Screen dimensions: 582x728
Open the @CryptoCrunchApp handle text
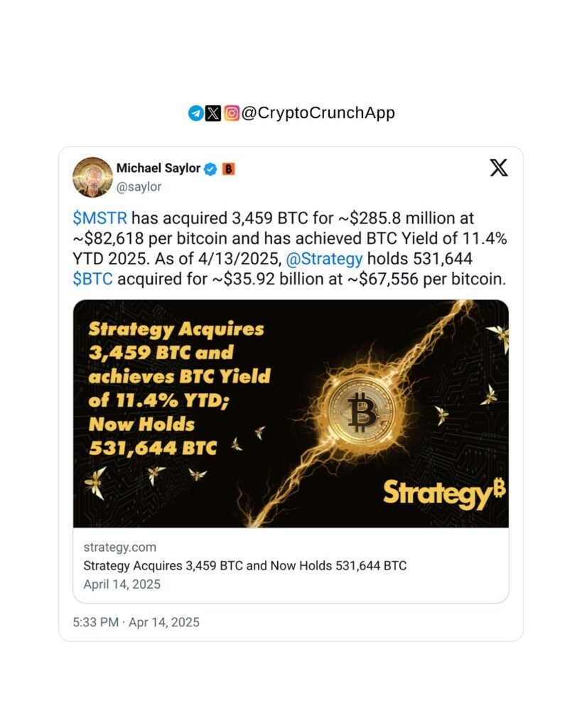[x=318, y=113]
